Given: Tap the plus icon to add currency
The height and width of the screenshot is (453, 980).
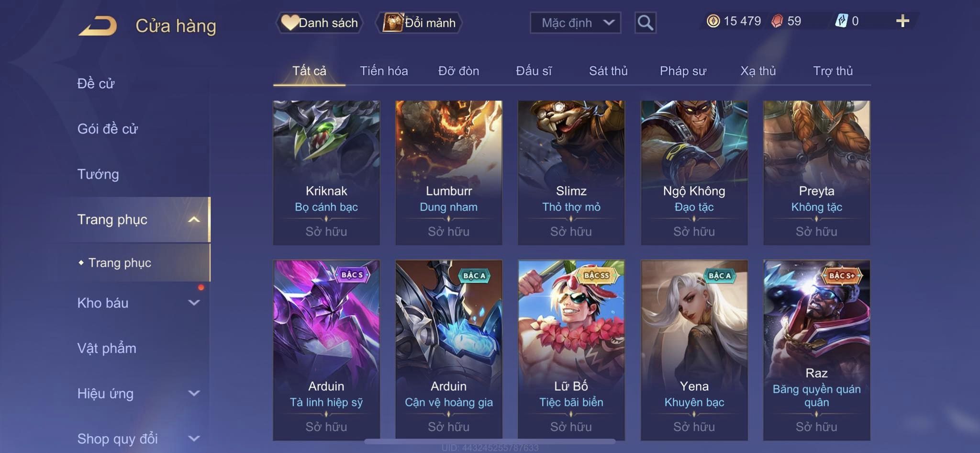Looking at the screenshot, I should point(902,21).
